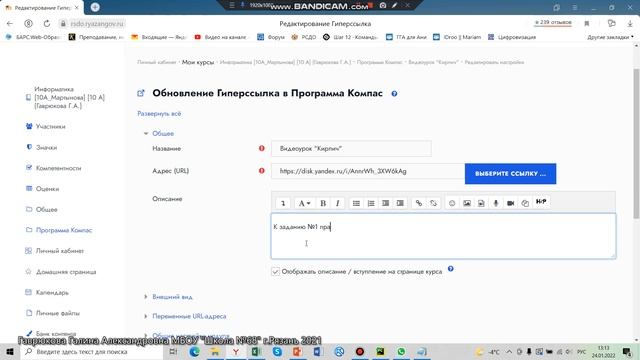The image size is (640, 360).
Task: Show hidden tray icons chevron
Action: point(509,351)
